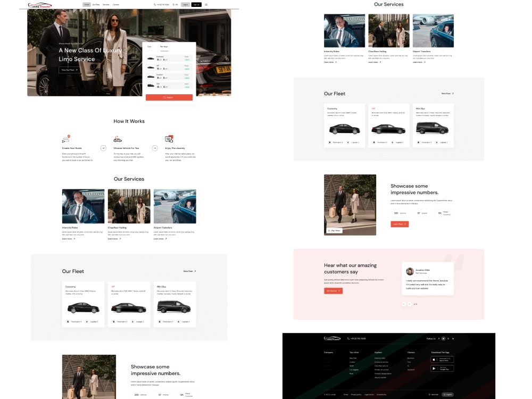
Task: Click the Enjoy The Journey chat icon
Action: tap(169, 139)
